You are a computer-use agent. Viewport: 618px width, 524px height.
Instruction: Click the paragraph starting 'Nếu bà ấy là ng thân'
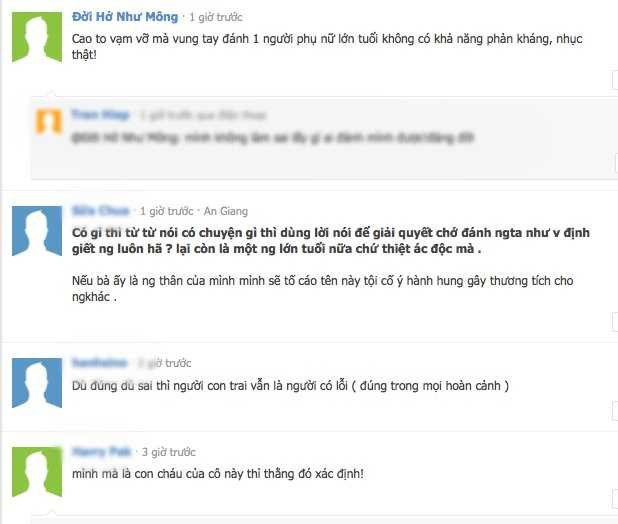point(322,288)
